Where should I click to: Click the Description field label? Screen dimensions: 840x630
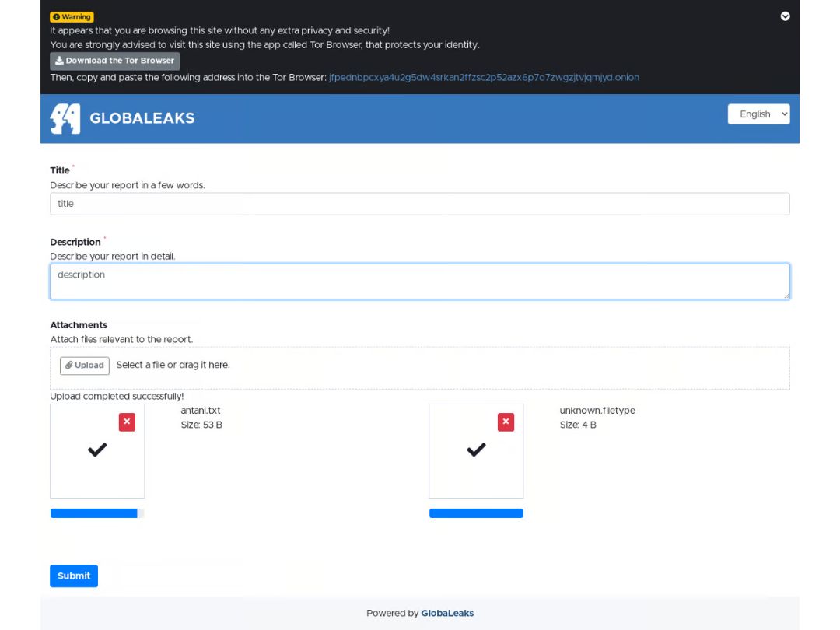point(75,242)
